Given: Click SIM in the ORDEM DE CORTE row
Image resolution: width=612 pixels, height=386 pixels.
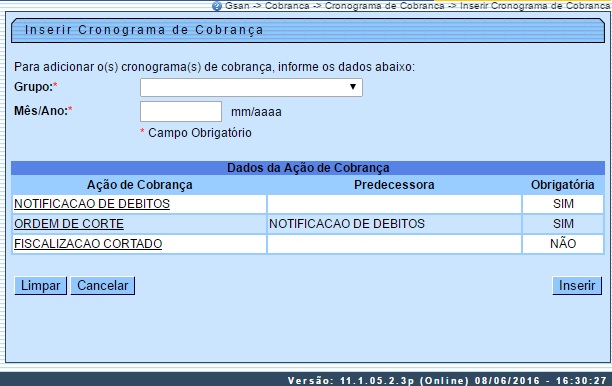Looking at the screenshot, I should [x=563, y=224].
